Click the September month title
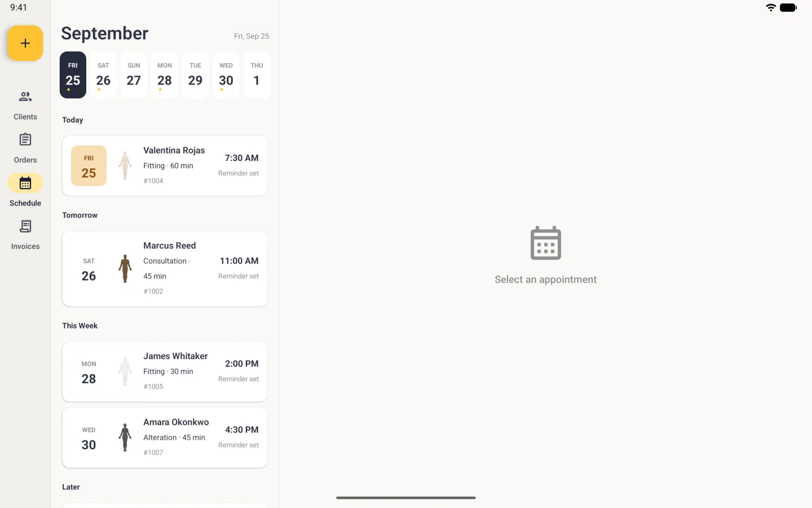The width and height of the screenshot is (812, 508). click(105, 33)
